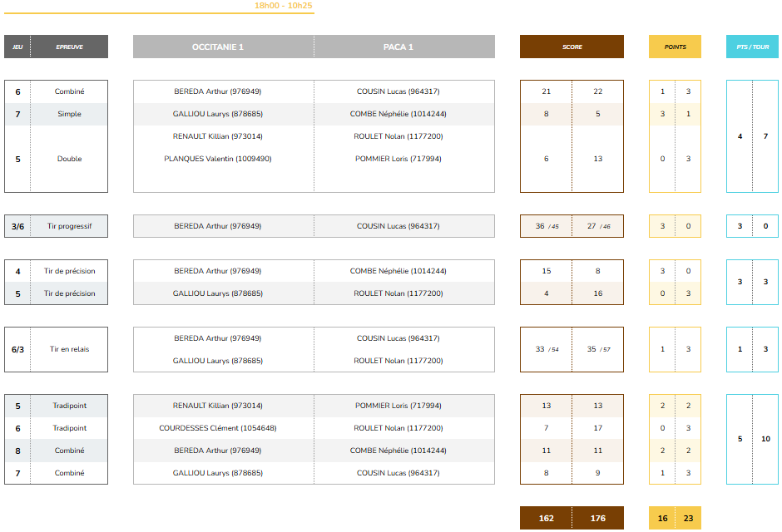This screenshot has height=532, width=782.
Task: Open player COURDESSES Clément (1054648)
Action: pos(218,428)
